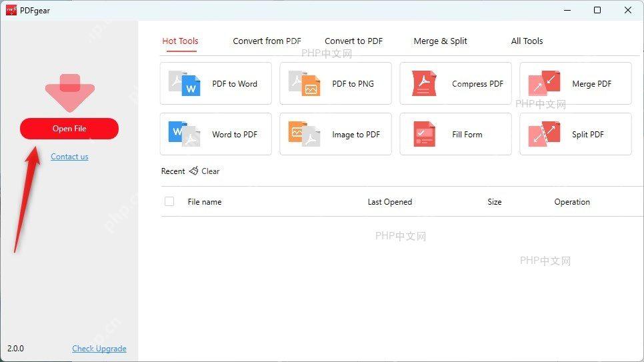Click the Recent section label

[173, 171]
